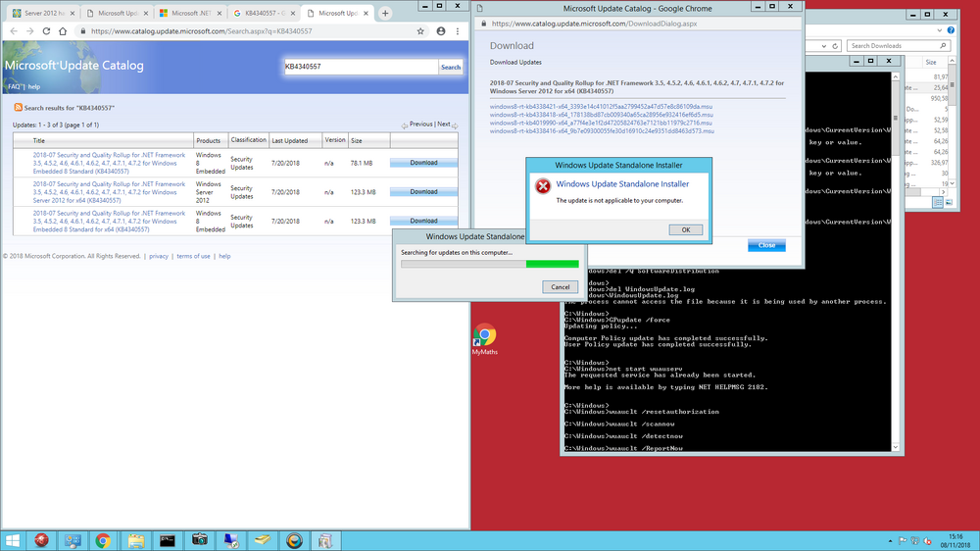980x551 pixels.
Task: Open the yellow scanner taskbar icon
Action: pos(263,540)
